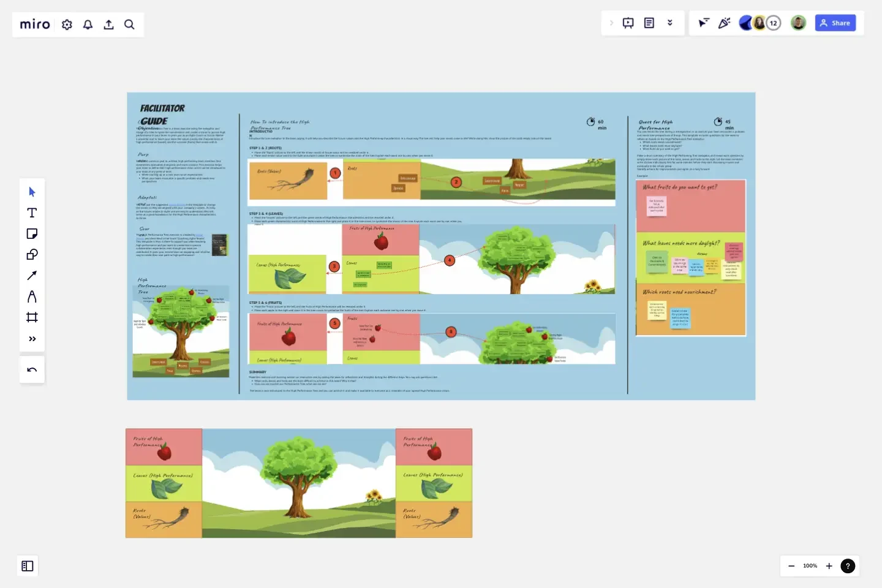Screen dimensions: 882x588
Task: Select 'What fruits do you want to get?' heading
Action: coord(680,187)
